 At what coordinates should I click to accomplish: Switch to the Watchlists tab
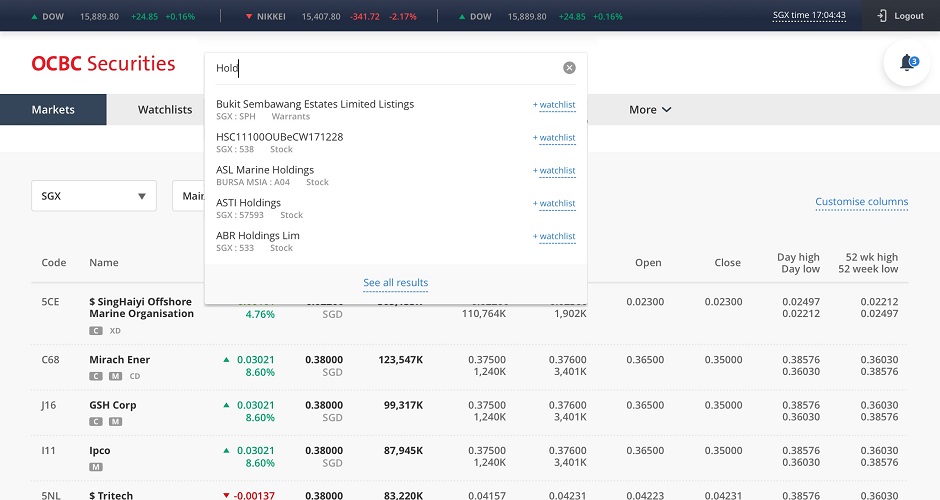pyautogui.click(x=165, y=110)
